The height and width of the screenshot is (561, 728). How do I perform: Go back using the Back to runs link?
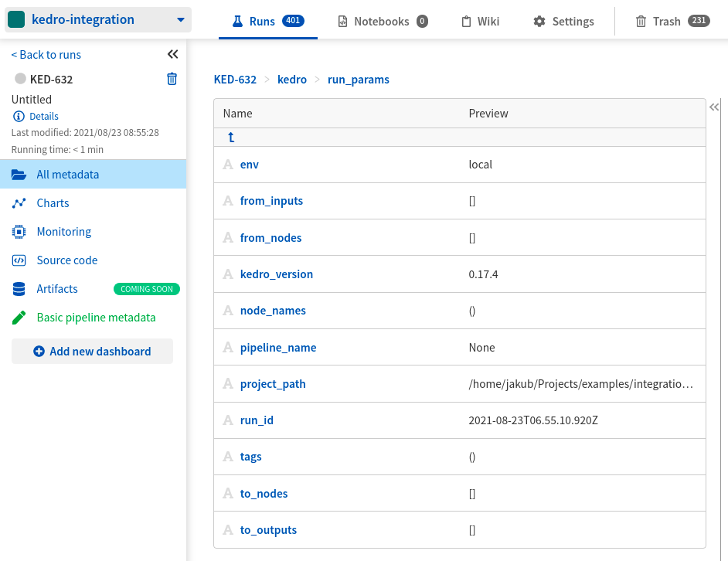46,54
